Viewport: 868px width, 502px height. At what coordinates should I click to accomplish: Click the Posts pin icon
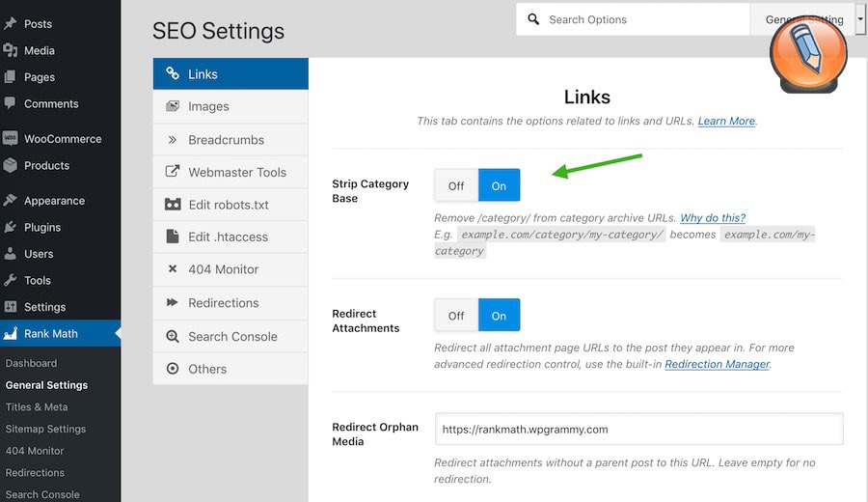click(x=10, y=24)
